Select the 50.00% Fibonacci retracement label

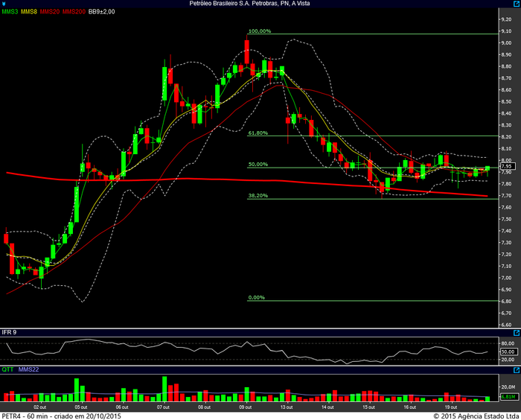point(258,165)
